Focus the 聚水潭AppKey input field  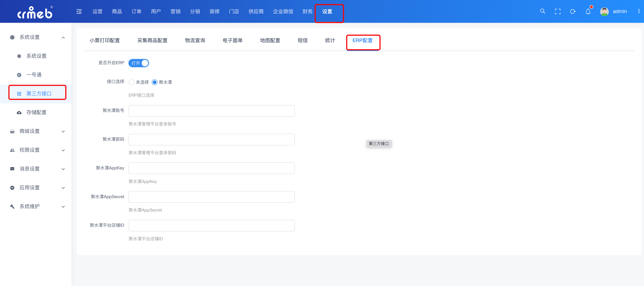pos(211,168)
